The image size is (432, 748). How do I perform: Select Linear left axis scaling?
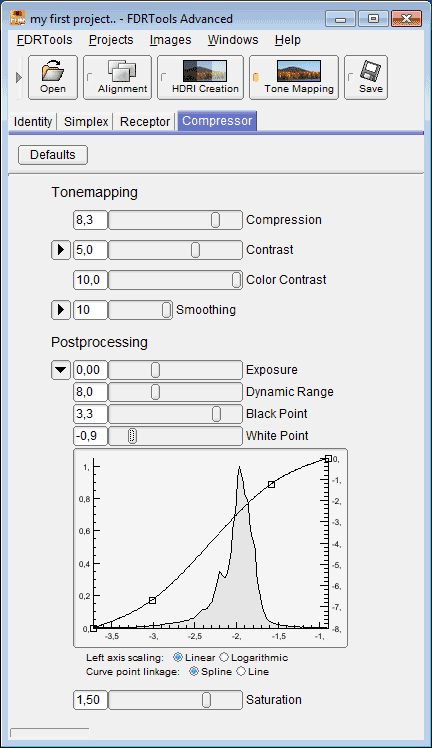point(178,657)
